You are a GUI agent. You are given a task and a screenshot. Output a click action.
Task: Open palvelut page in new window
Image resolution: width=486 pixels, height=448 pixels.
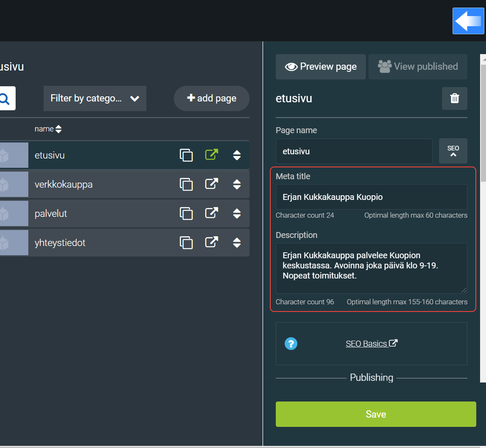click(211, 213)
